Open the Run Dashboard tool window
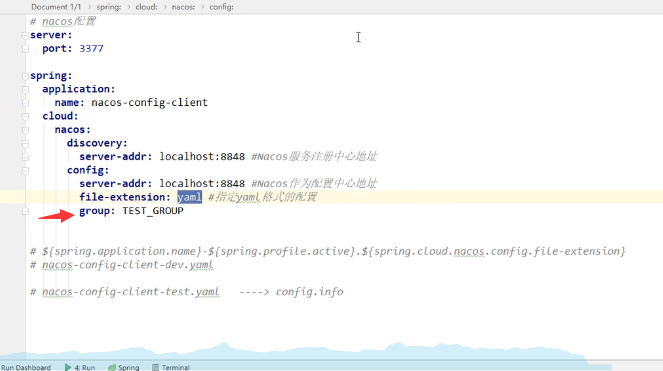Viewport: 663px width, 371px height. [x=26, y=367]
